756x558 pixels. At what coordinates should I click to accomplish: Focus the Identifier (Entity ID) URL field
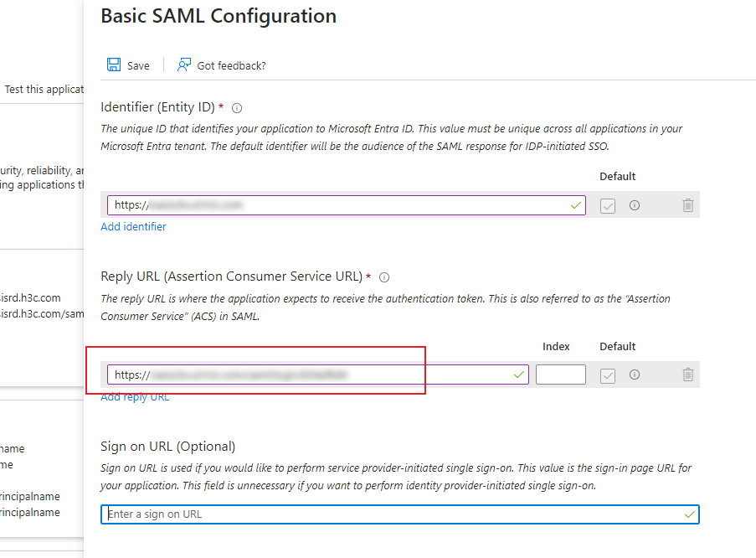click(346, 205)
